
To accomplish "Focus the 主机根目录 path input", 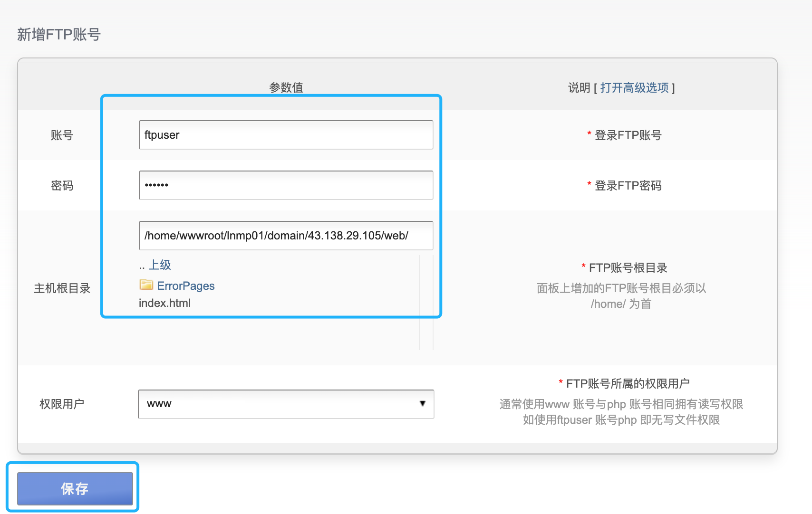I will 286,236.
